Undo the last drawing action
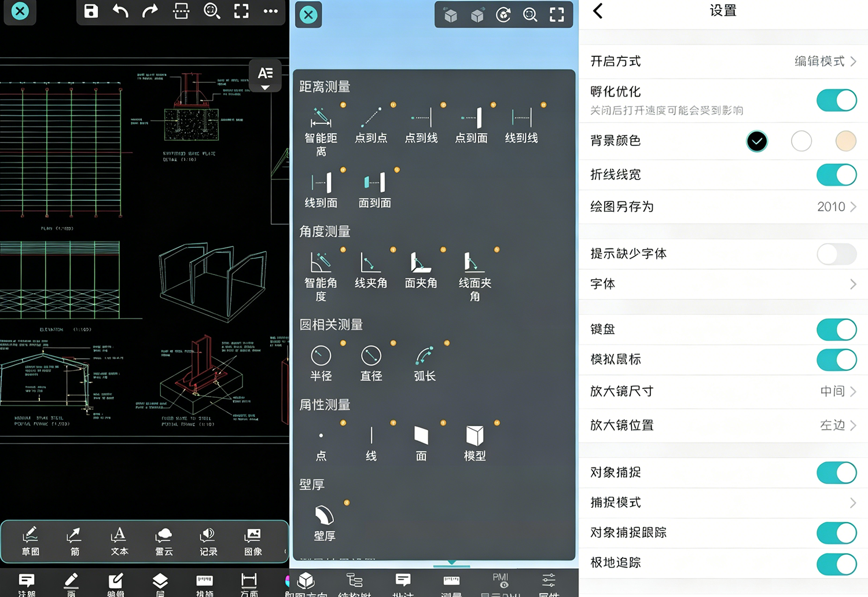Image resolution: width=868 pixels, height=597 pixels. pyautogui.click(x=120, y=11)
